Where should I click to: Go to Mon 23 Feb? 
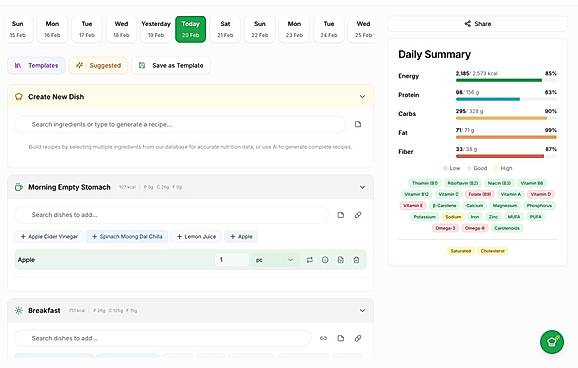coord(294,29)
